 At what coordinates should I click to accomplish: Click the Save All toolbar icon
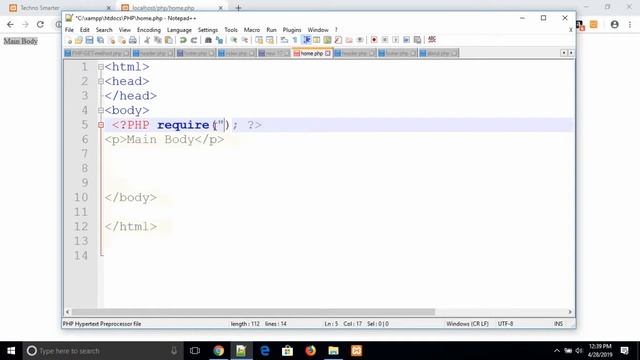click(x=100, y=40)
